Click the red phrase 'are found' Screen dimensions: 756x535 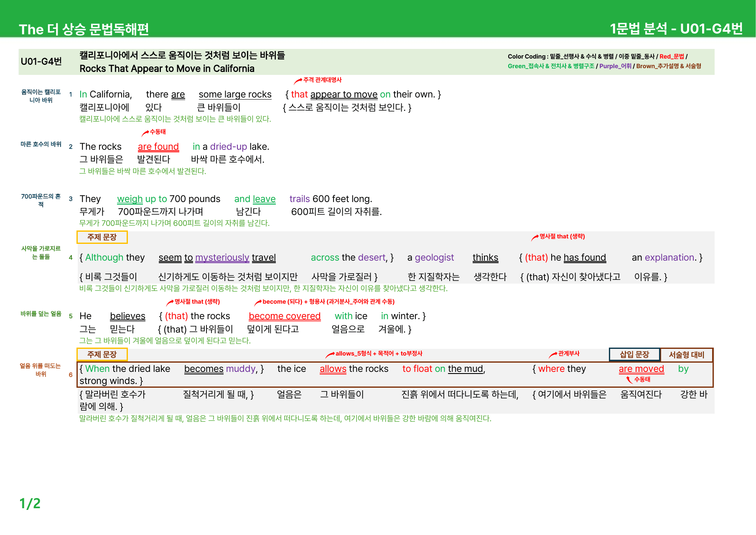coord(158,147)
